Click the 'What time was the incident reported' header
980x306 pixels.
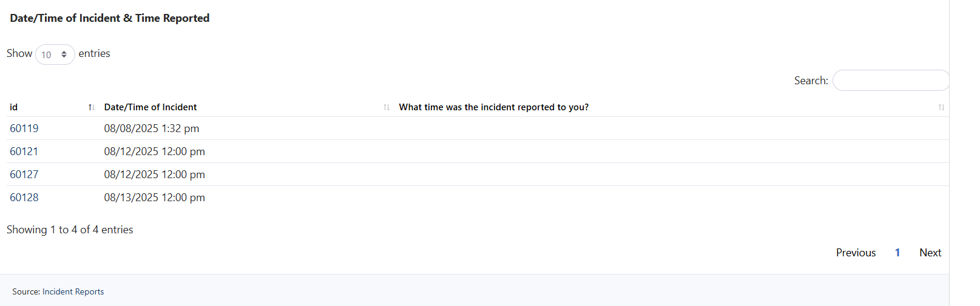(493, 107)
